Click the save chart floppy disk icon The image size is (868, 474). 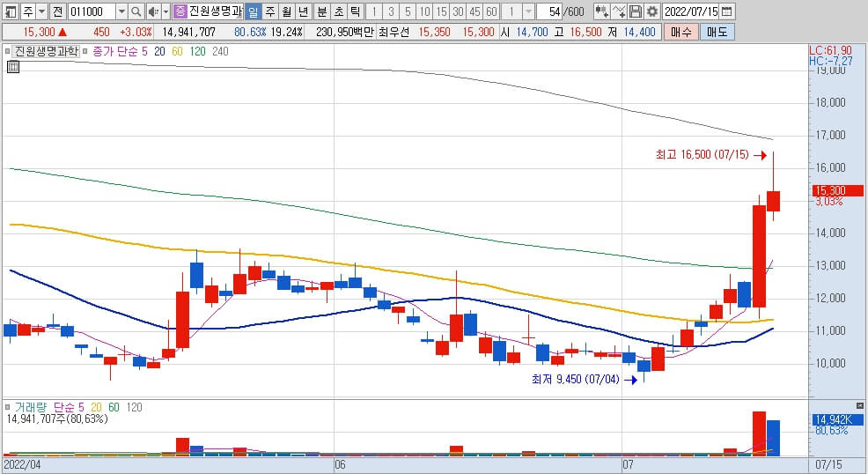coord(636,11)
